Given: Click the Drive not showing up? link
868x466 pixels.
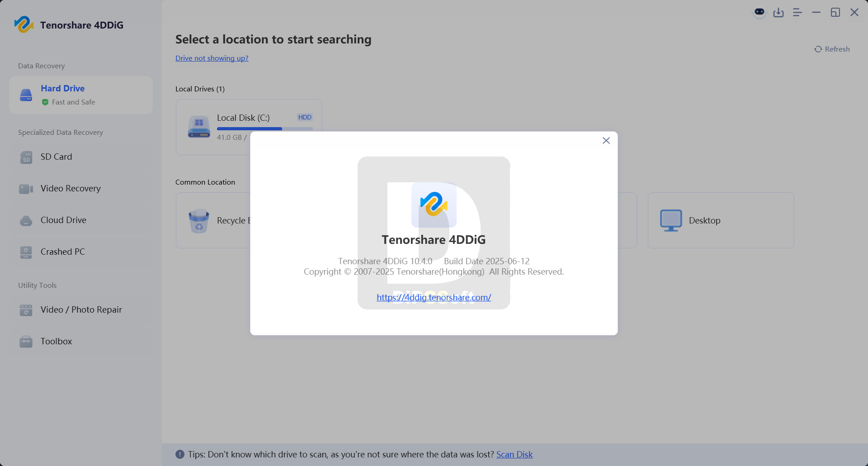Looking at the screenshot, I should coord(212,58).
